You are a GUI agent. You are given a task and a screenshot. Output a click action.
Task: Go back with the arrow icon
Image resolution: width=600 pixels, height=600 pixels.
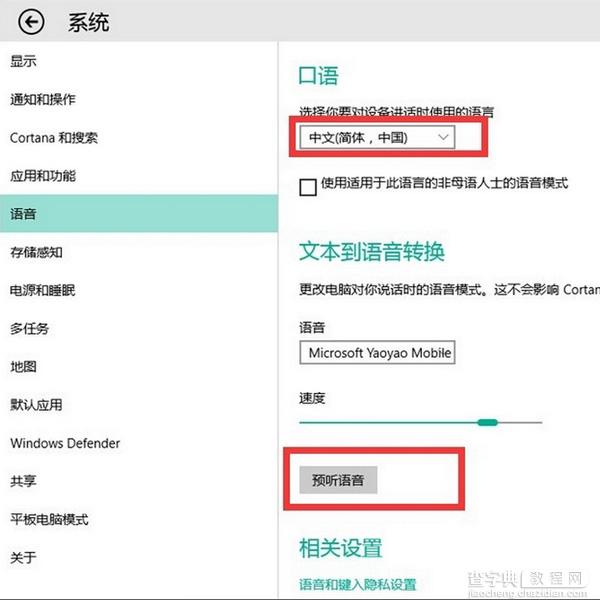coord(31,22)
